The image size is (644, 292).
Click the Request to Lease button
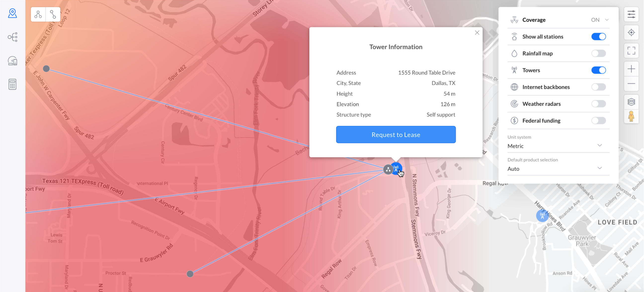coord(396,135)
